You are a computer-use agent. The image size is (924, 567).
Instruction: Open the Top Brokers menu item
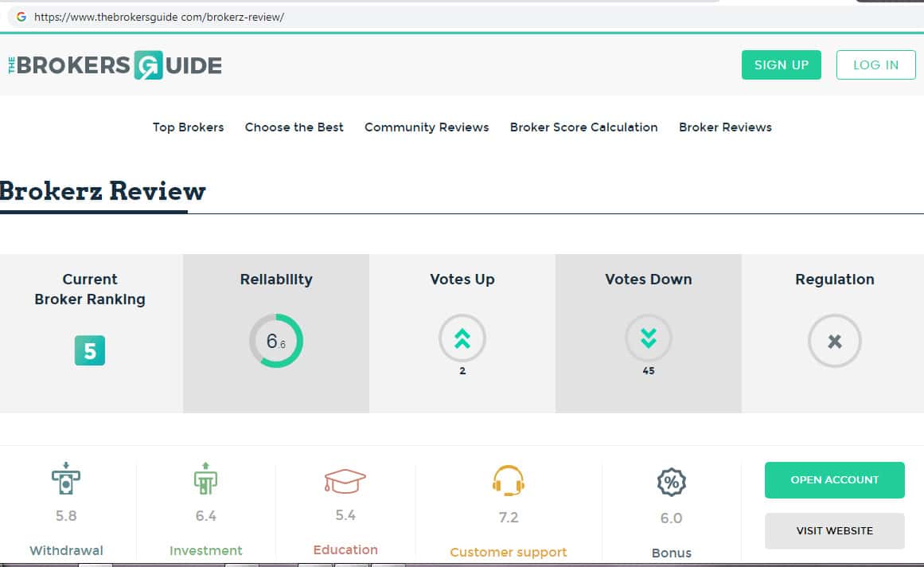tap(189, 127)
